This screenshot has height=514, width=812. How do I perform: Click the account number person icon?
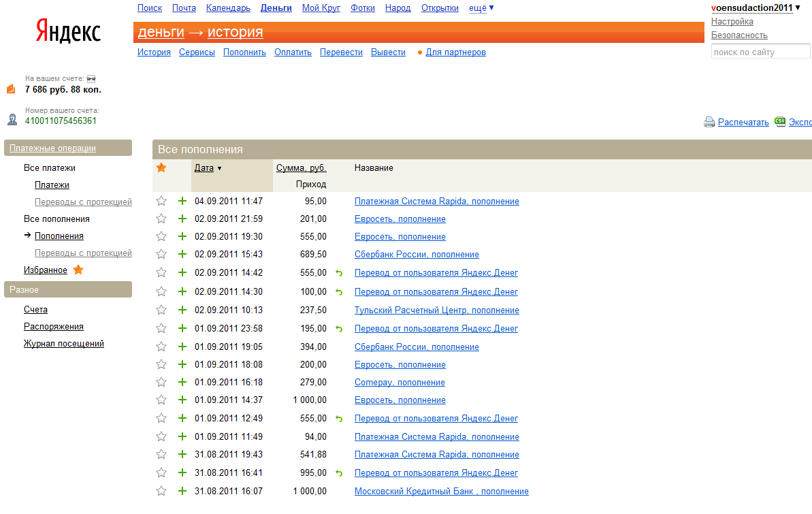[x=12, y=120]
